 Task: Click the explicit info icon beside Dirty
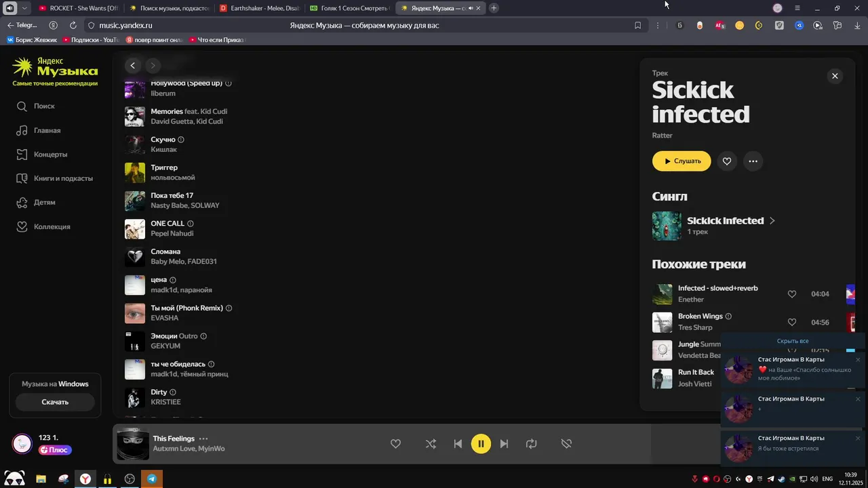click(x=173, y=392)
